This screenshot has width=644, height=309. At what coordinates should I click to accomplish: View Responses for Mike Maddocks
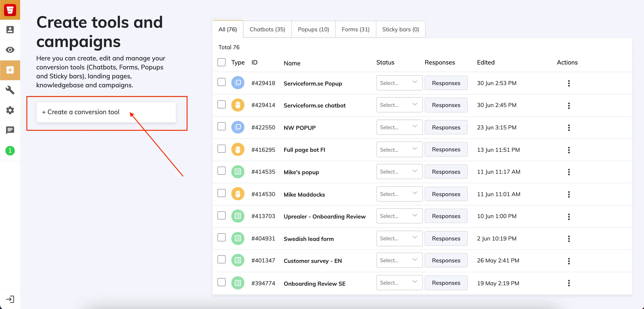click(446, 194)
